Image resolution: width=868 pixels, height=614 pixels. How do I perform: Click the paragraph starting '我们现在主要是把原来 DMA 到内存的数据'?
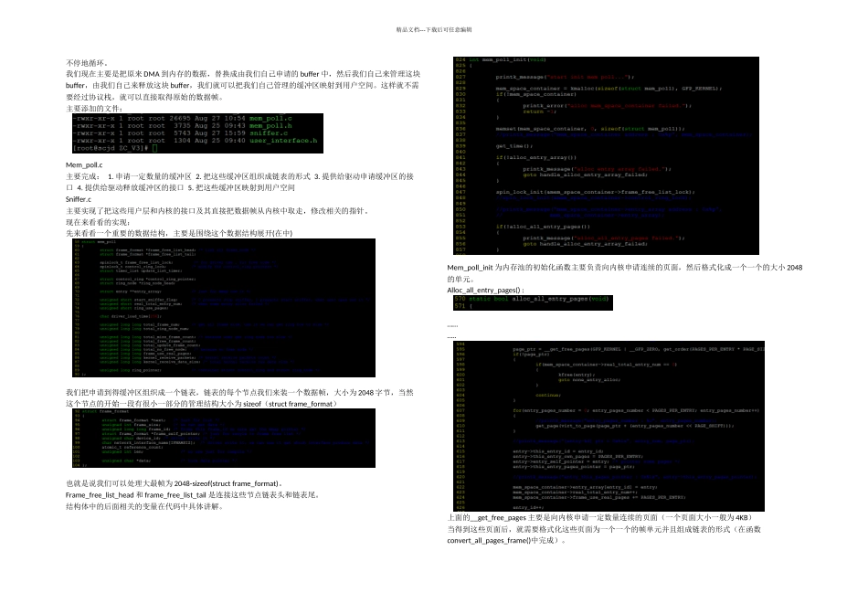coord(242,85)
